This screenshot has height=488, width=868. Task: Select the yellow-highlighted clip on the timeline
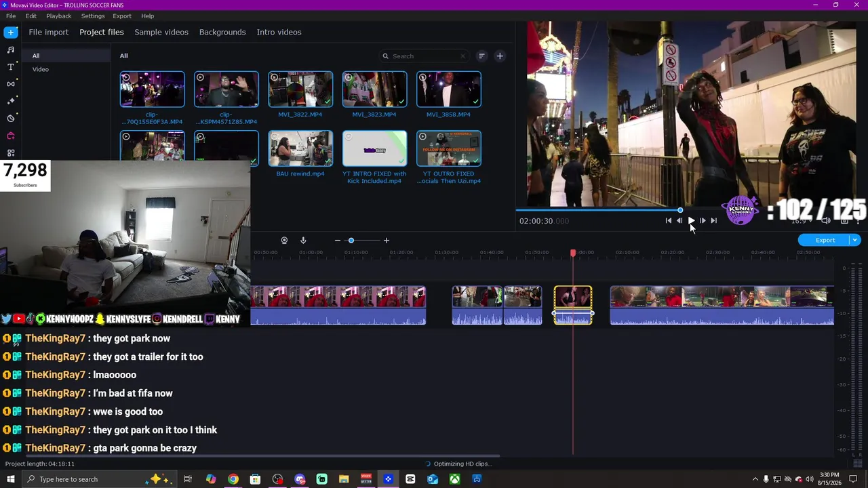point(573,305)
